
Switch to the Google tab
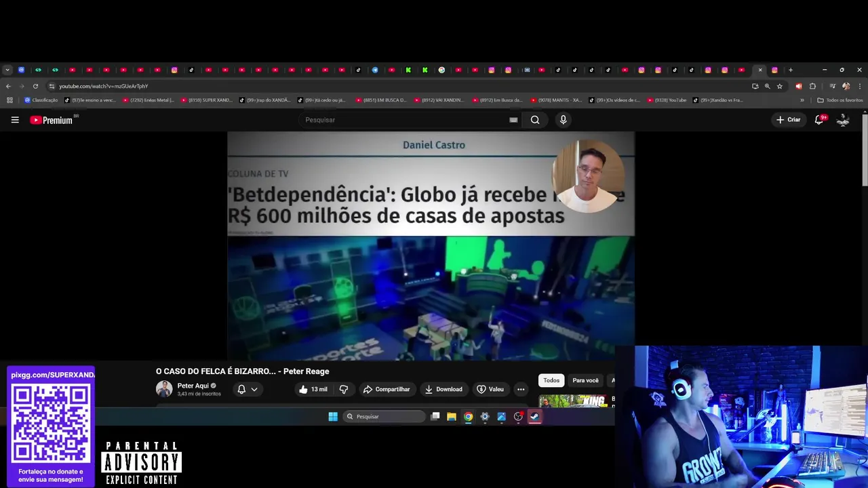[x=441, y=70]
